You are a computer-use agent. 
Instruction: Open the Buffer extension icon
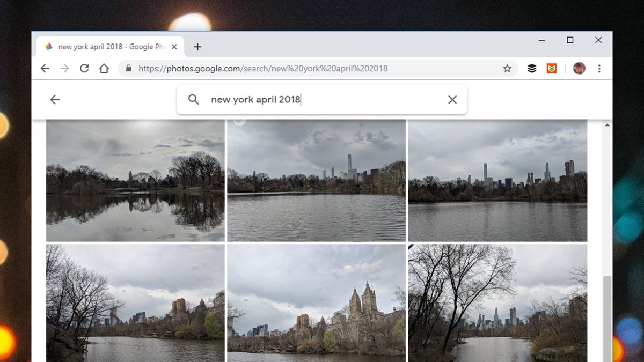pos(531,68)
